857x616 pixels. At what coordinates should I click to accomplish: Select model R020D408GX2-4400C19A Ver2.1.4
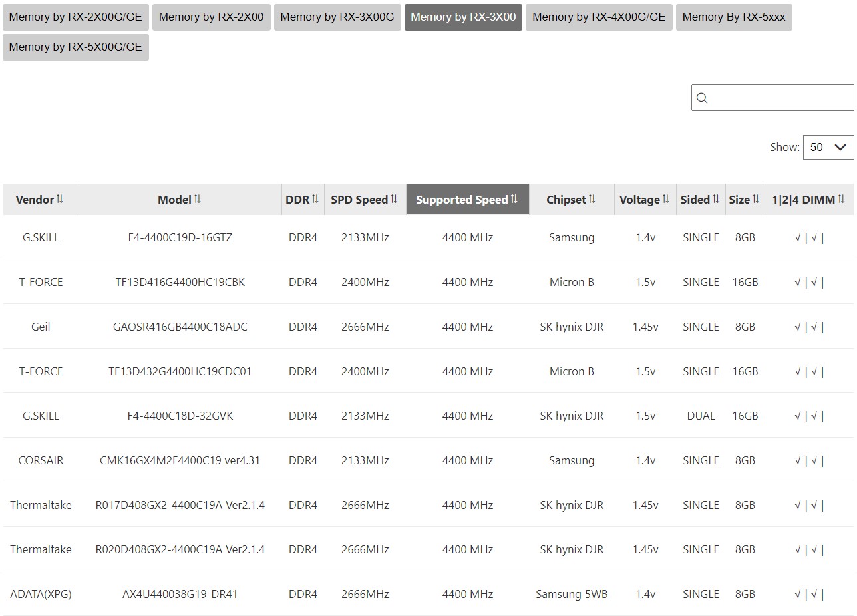click(x=180, y=549)
